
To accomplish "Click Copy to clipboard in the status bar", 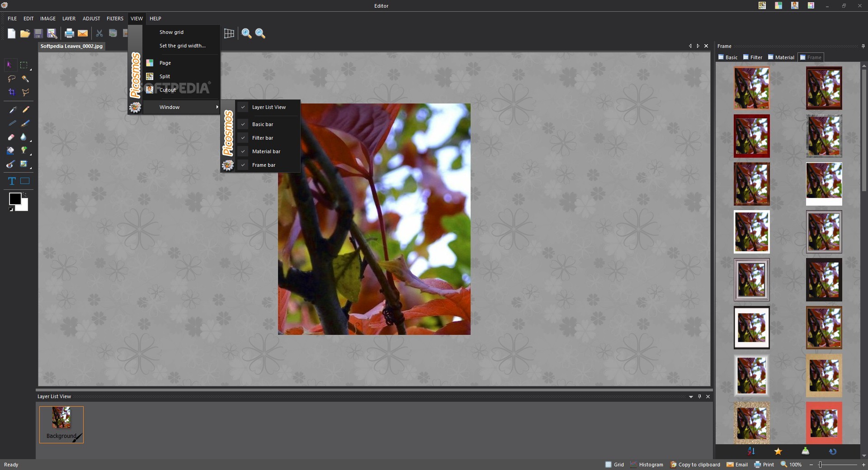I will coord(695,465).
